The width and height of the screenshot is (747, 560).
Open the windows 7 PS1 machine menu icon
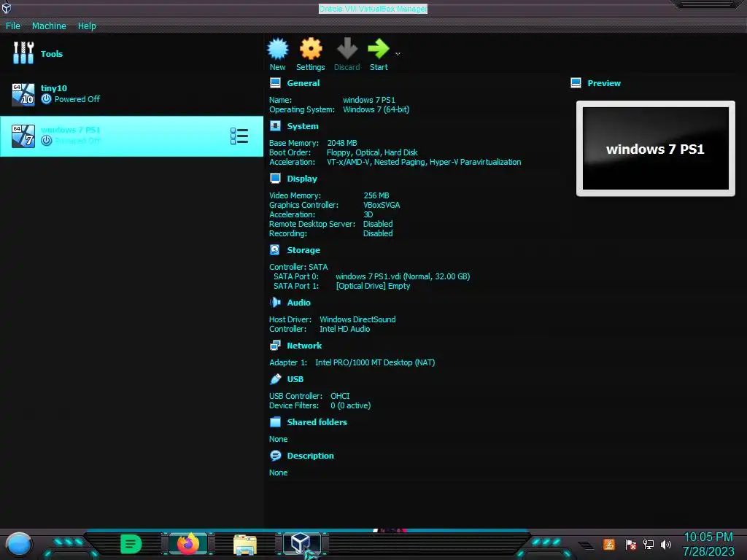click(x=239, y=136)
